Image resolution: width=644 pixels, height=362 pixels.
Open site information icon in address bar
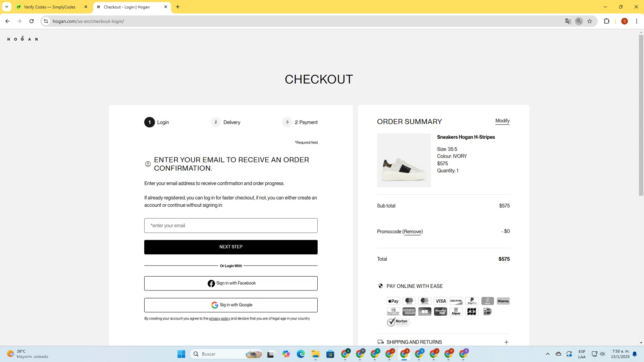point(46,21)
